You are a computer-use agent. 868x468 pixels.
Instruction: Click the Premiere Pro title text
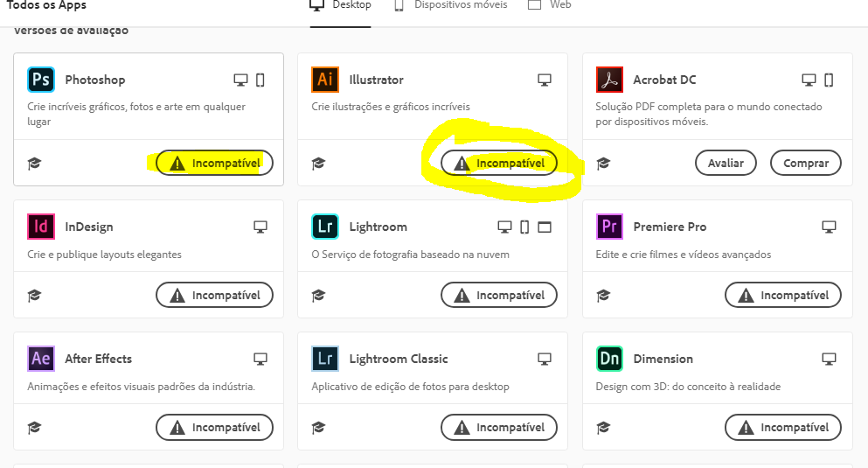[x=670, y=227]
